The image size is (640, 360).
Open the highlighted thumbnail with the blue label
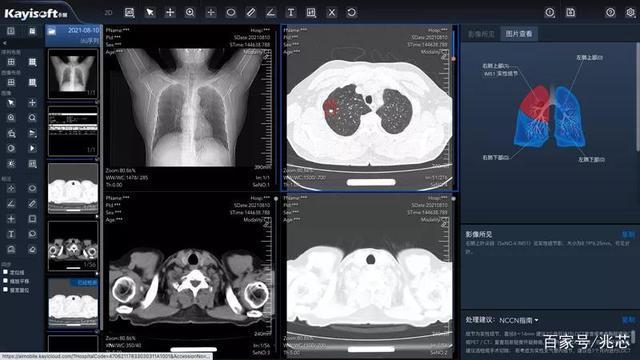tap(73, 303)
